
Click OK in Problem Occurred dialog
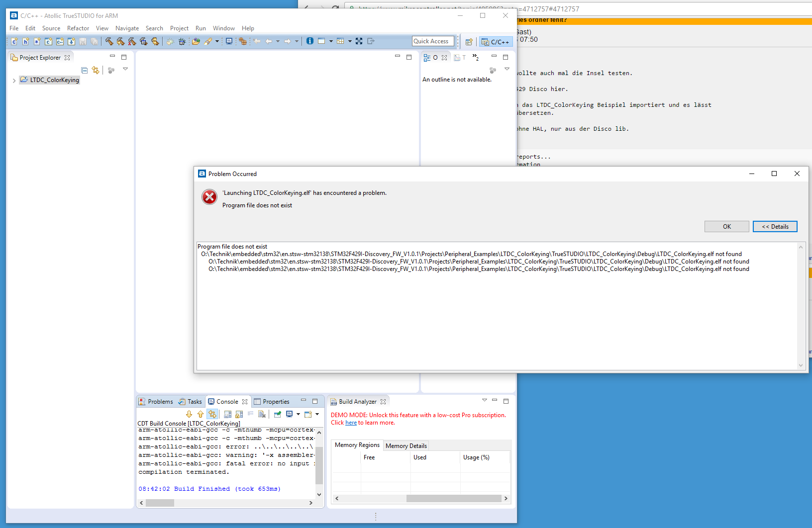(726, 227)
